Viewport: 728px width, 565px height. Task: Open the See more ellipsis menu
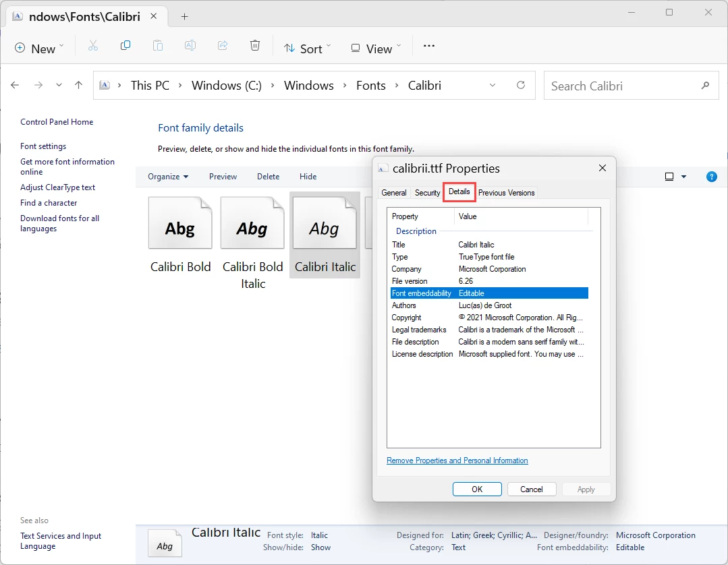click(429, 45)
